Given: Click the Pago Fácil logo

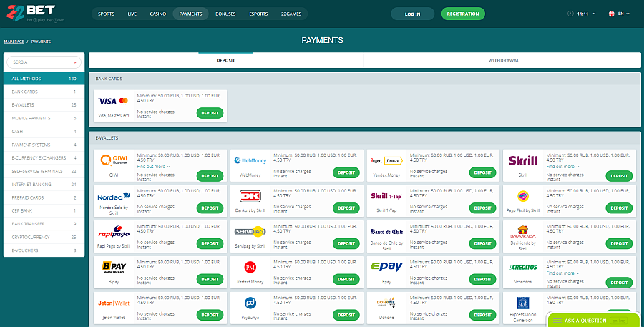Looking at the screenshot, I should pos(523,196).
